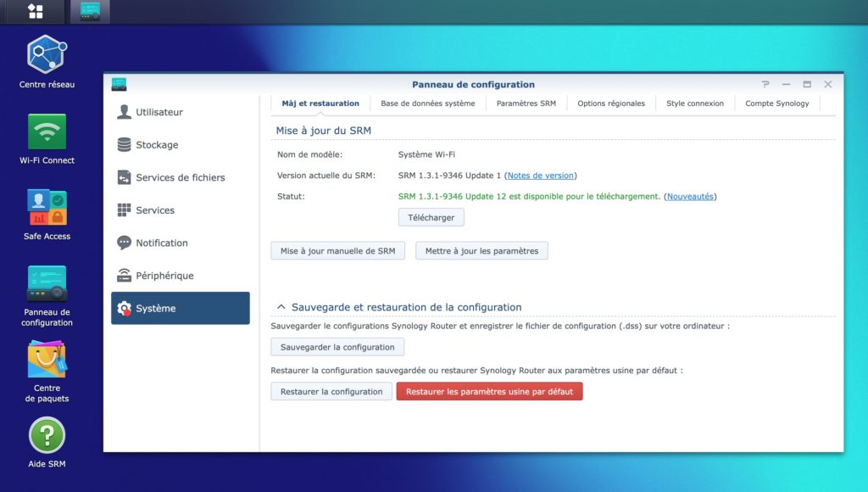Screen dimensions: 868x492
Task: Open the Safe Access app icon
Action: 47,209
